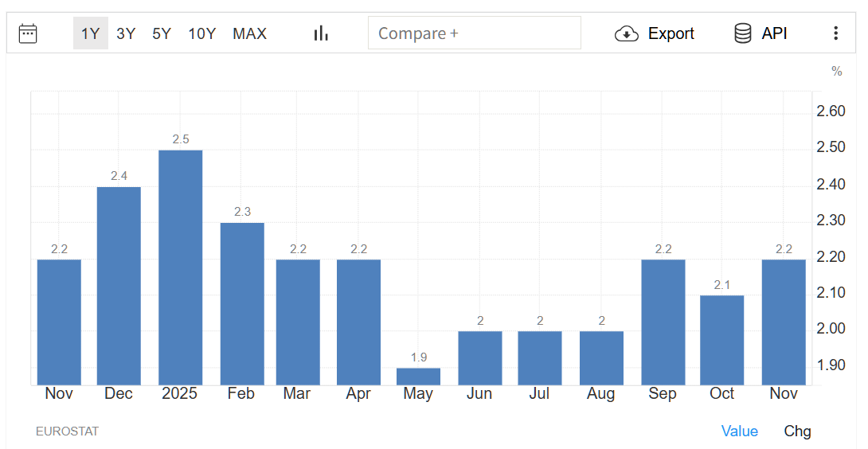Viewport: 868px width, 449px height.
Task: Open the three-dot more options menu
Action: click(x=835, y=33)
